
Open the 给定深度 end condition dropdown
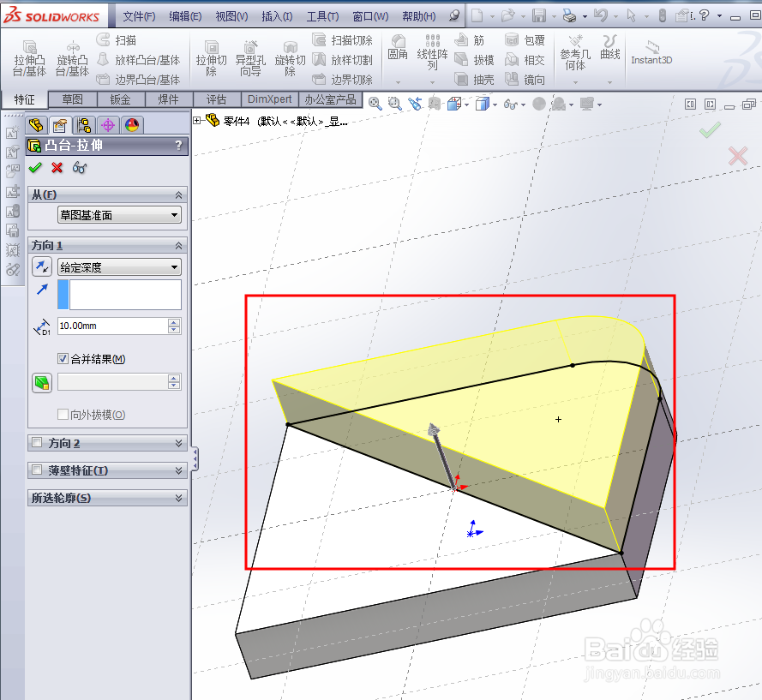point(119,267)
